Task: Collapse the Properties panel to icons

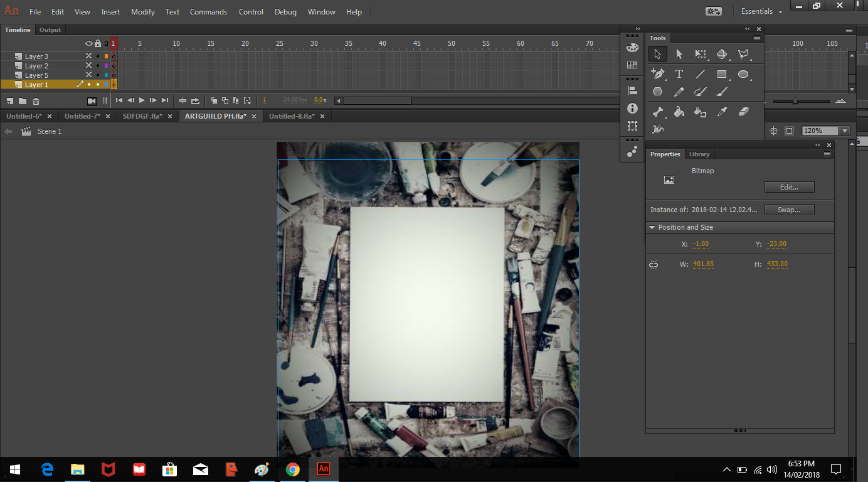Action: pyautogui.click(x=818, y=145)
